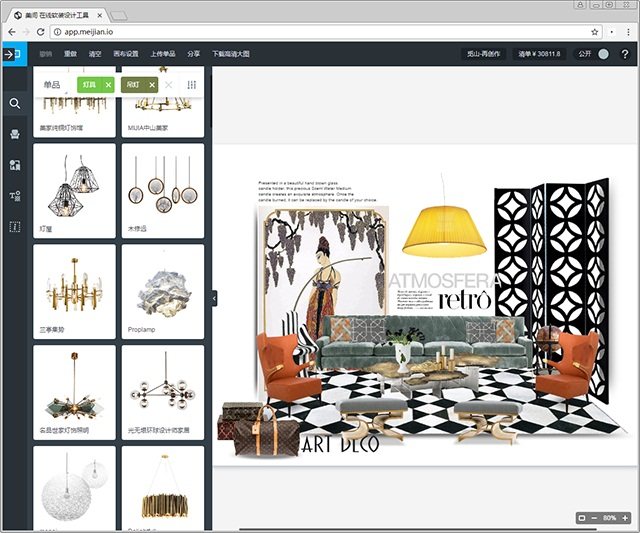Select the Proplamp cloud lamp thumbnail
The height and width of the screenshot is (533, 640).
click(x=163, y=291)
